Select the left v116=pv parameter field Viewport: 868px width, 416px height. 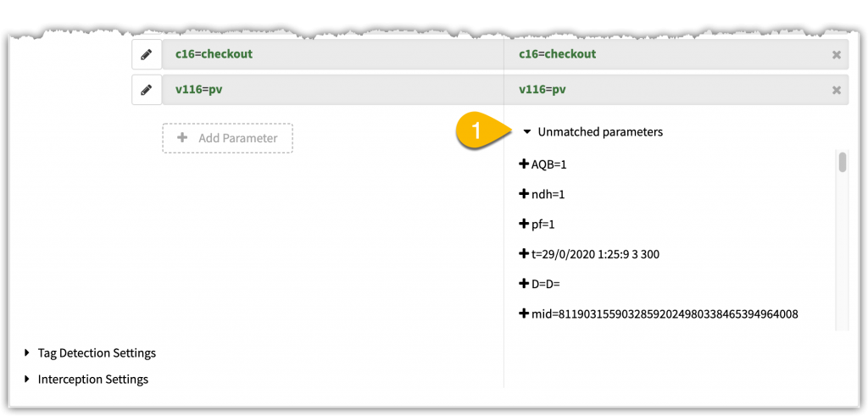click(332, 90)
